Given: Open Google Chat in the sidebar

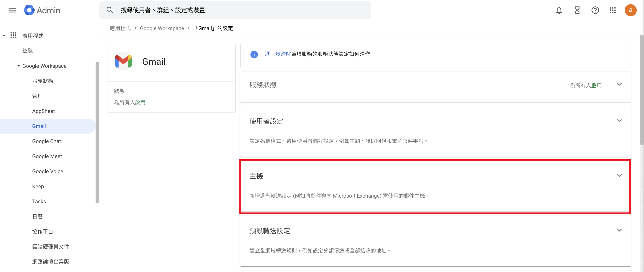Looking at the screenshot, I should tap(47, 141).
